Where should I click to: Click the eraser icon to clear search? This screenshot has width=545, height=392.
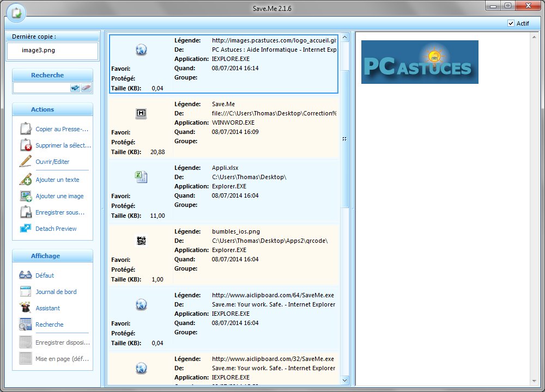(86, 88)
